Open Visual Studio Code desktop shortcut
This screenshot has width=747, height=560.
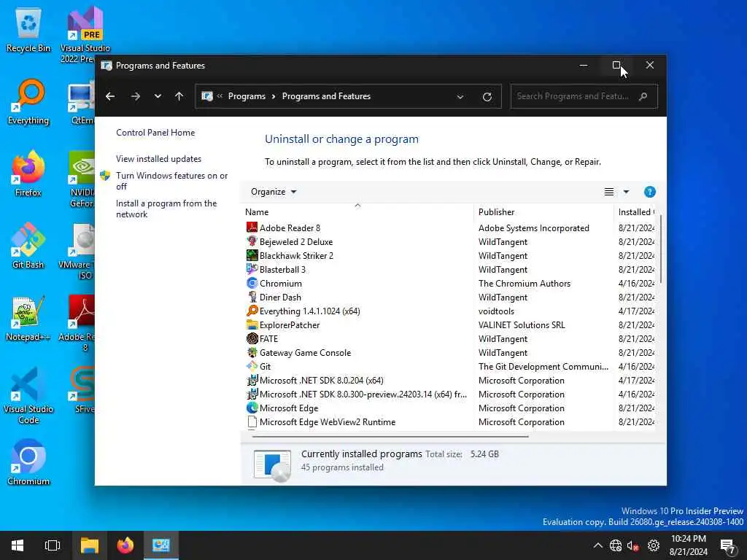(x=28, y=396)
